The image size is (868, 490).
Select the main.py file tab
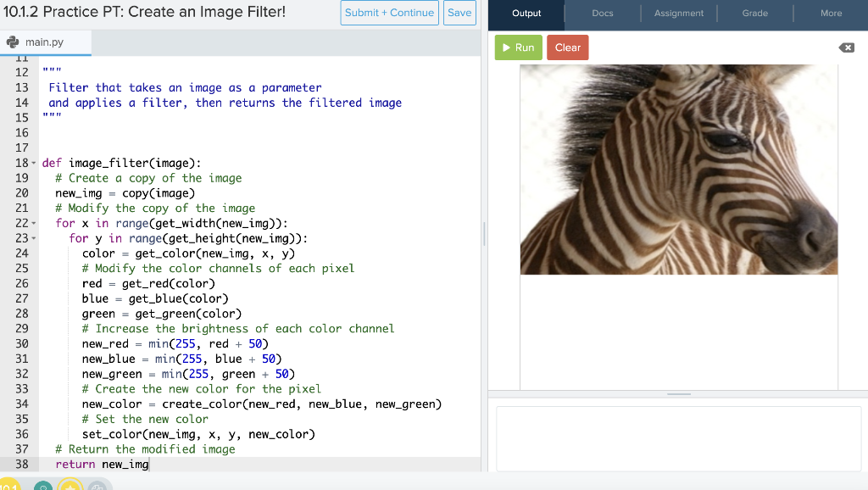click(47, 41)
